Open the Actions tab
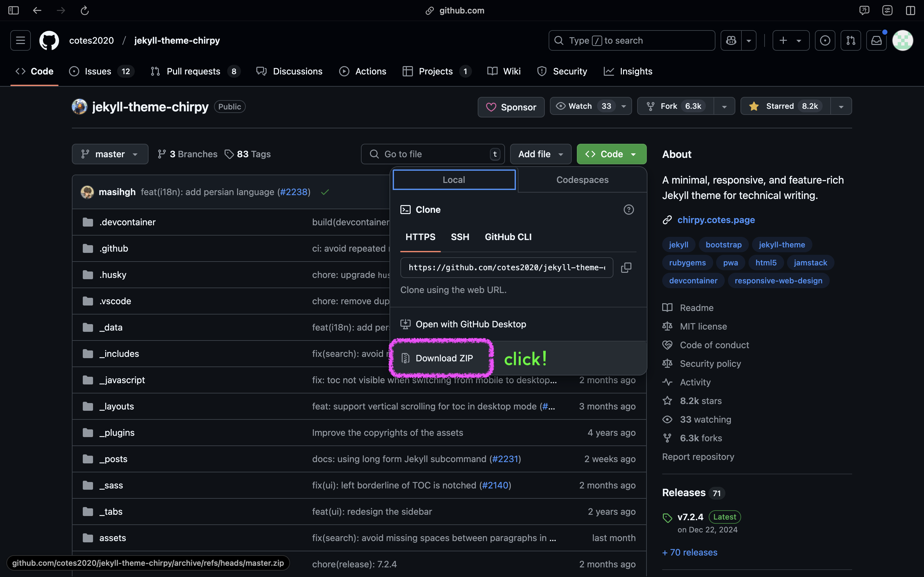The height and width of the screenshot is (577, 924). [363, 71]
